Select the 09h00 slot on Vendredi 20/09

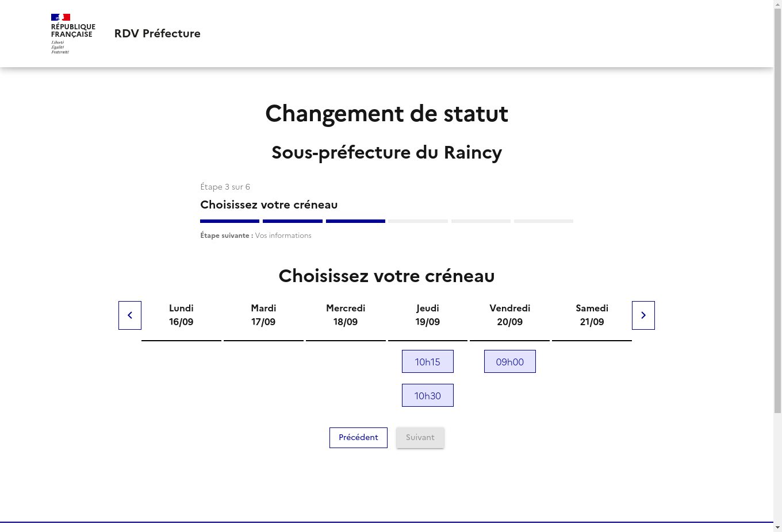coord(510,361)
